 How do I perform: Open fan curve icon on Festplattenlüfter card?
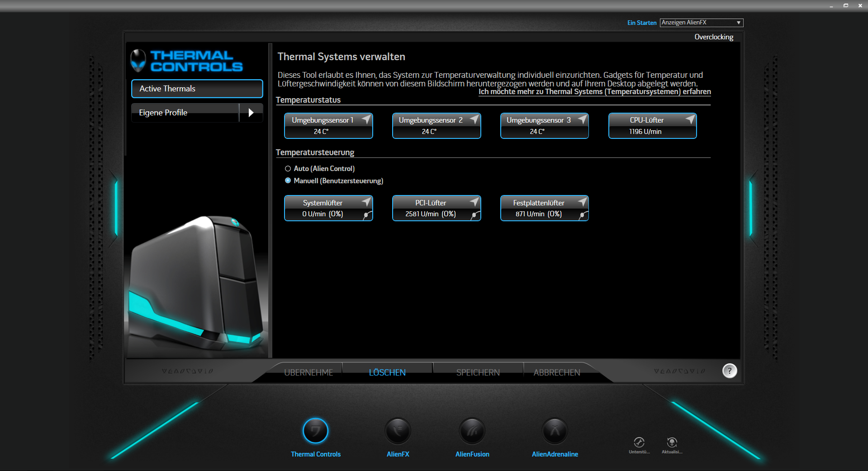[x=583, y=215]
